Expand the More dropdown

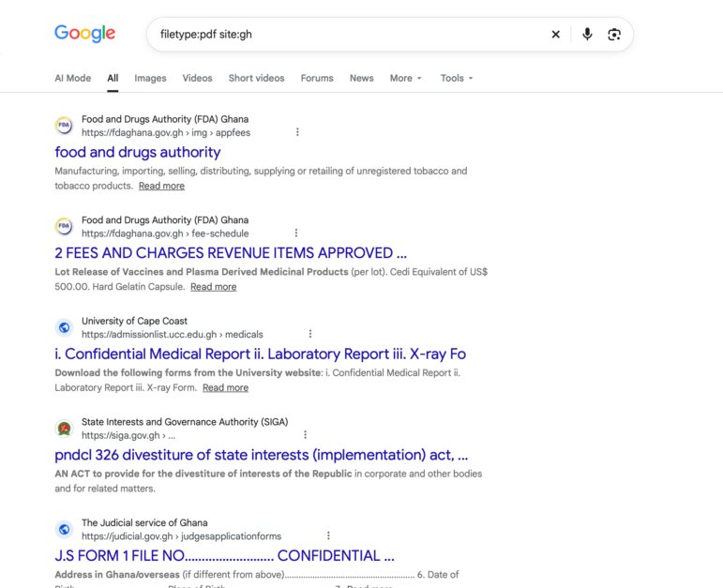pyautogui.click(x=406, y=78)
